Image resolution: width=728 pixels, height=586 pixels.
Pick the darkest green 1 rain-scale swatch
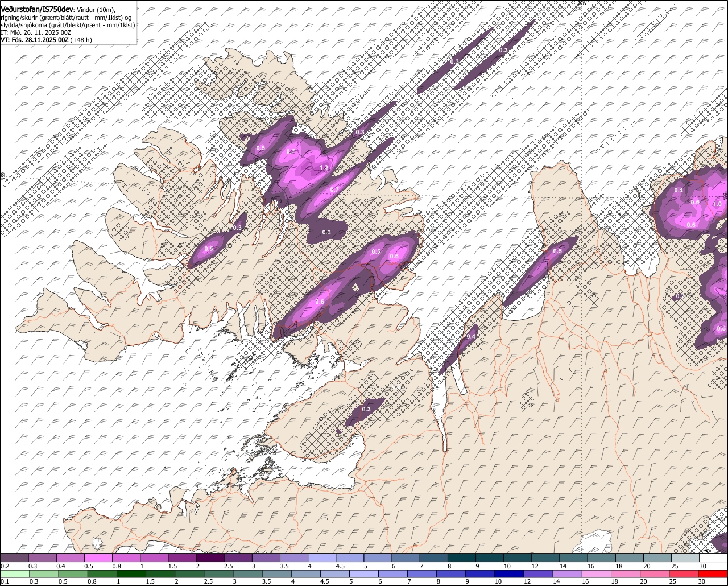pos(131,575)
